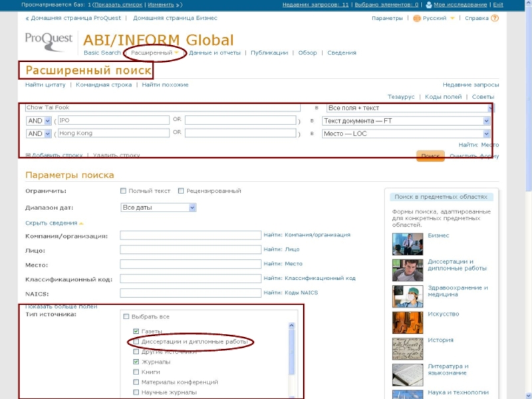This screenshot has height=399, width=532.
Task: Click the Показать список link in top bar
Action: click(118, 5)
